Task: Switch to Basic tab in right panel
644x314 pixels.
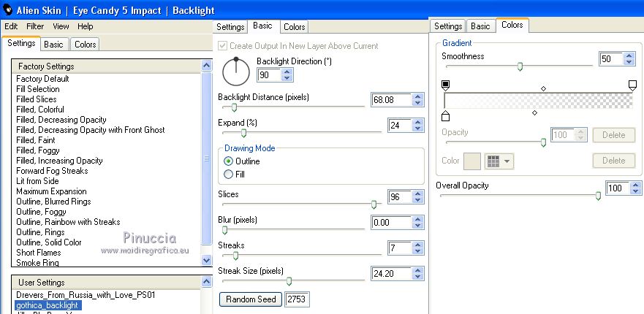Action: coord(480,26)
